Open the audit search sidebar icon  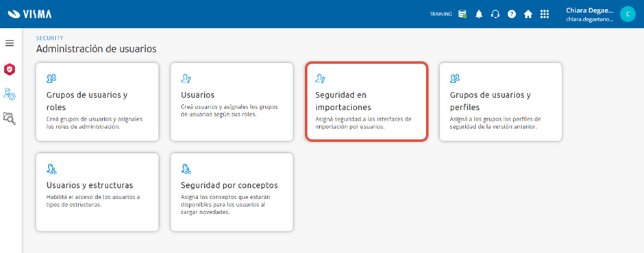click(x=10, y=119)
